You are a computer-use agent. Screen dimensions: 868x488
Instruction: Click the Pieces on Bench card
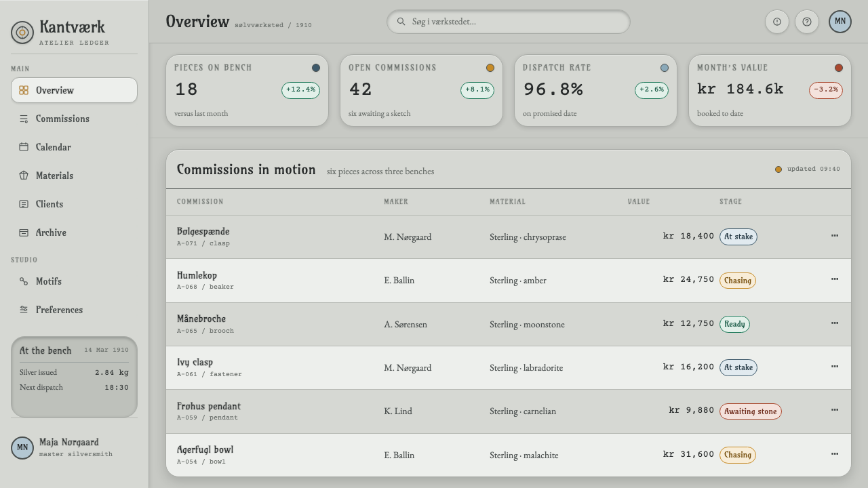pyautogui.click(x=248, y=90)
